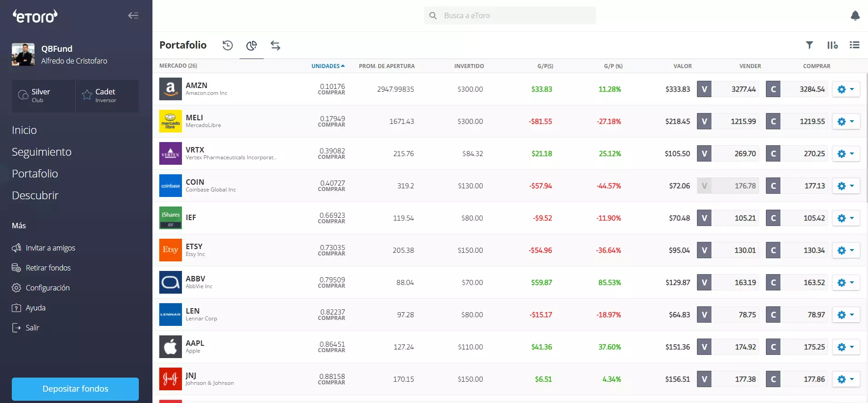This screenshot has width=868, height=403.
Task: Click the Depositar fondos button
Action: click(x=75, y=389)
